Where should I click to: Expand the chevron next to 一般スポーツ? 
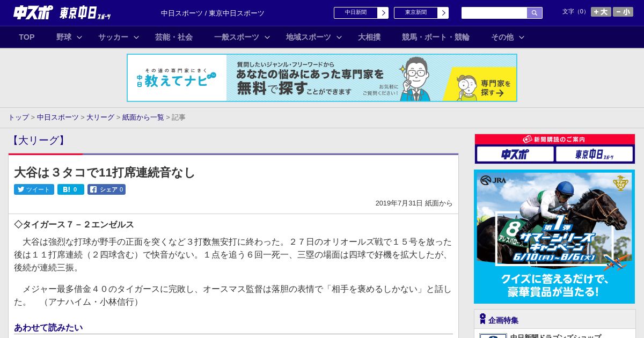(267, 37)
